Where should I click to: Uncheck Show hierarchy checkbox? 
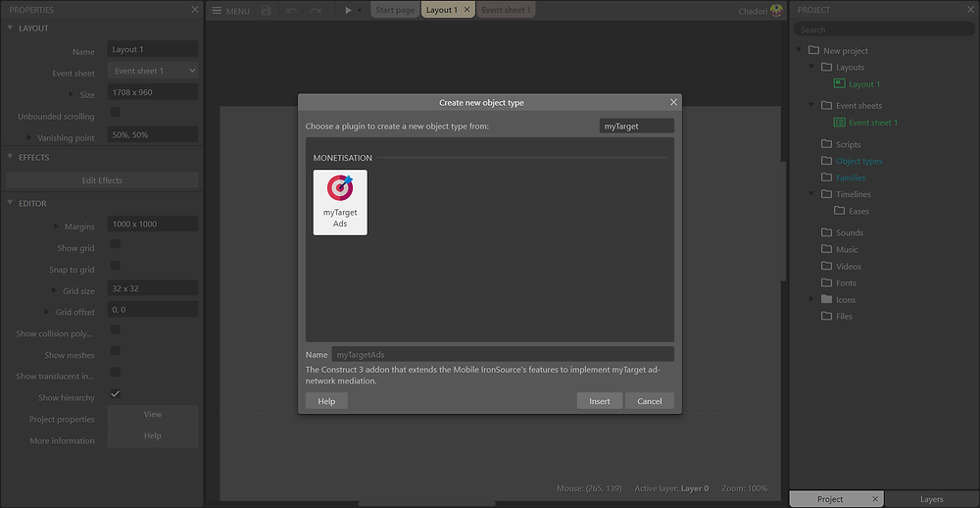[x=115, y=393]
